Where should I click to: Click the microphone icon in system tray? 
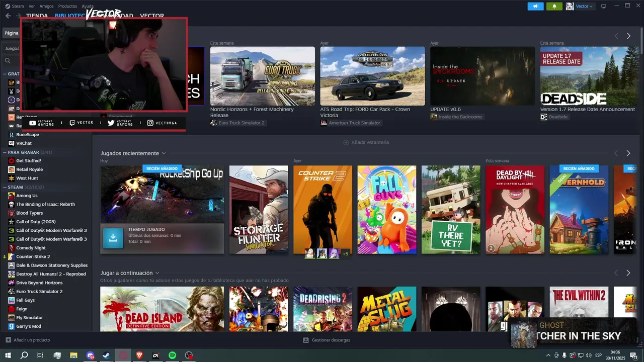[564, 355]
